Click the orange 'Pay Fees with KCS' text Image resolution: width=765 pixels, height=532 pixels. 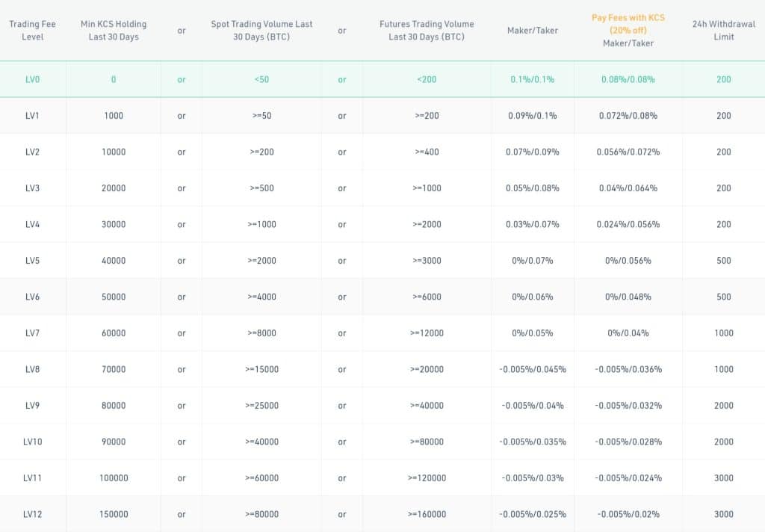click(x=628, y=18)
